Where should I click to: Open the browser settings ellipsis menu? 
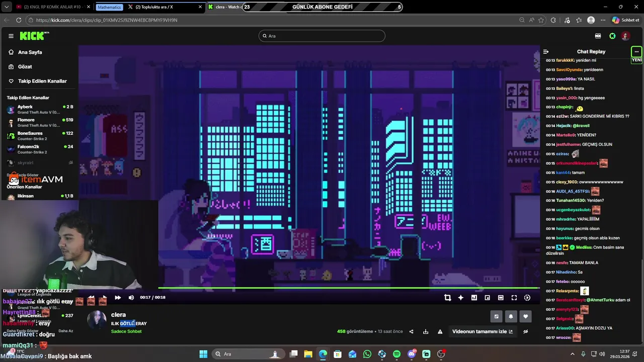coord(603,20)
